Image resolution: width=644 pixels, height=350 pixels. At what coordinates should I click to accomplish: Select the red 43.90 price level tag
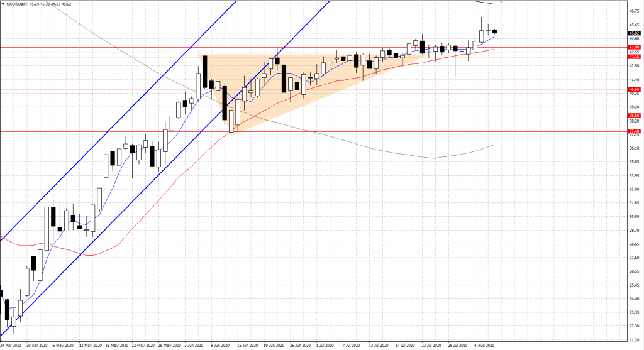pos(634,47)
